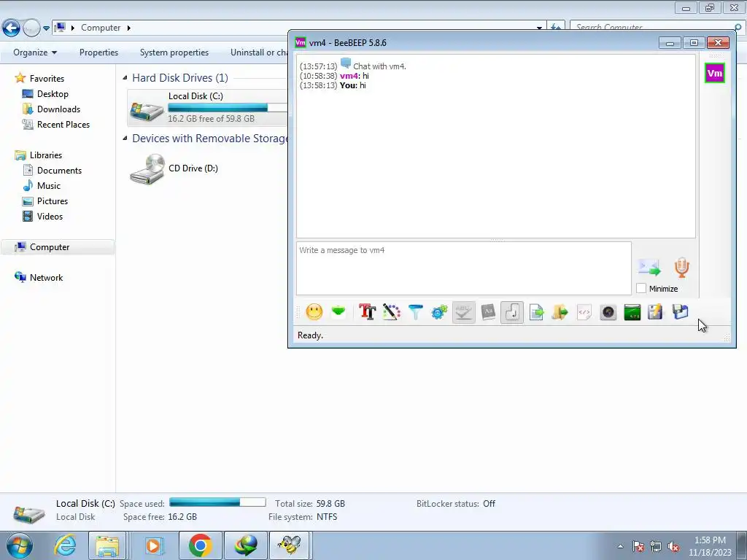Open Videos library

click(50, 216)
